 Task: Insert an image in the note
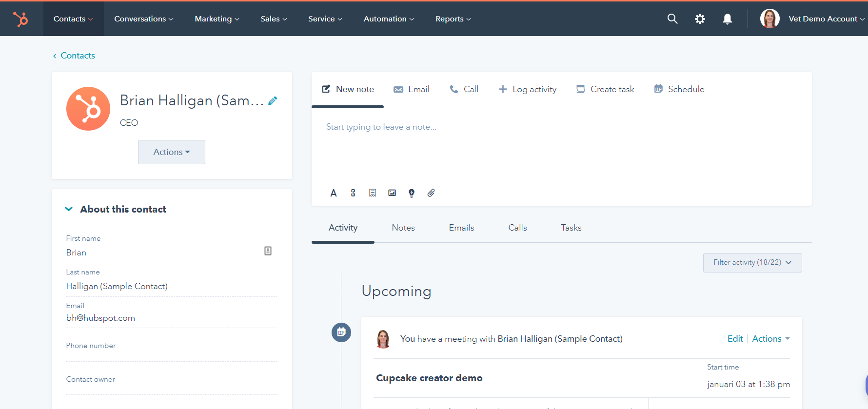[x=392, y=193]
